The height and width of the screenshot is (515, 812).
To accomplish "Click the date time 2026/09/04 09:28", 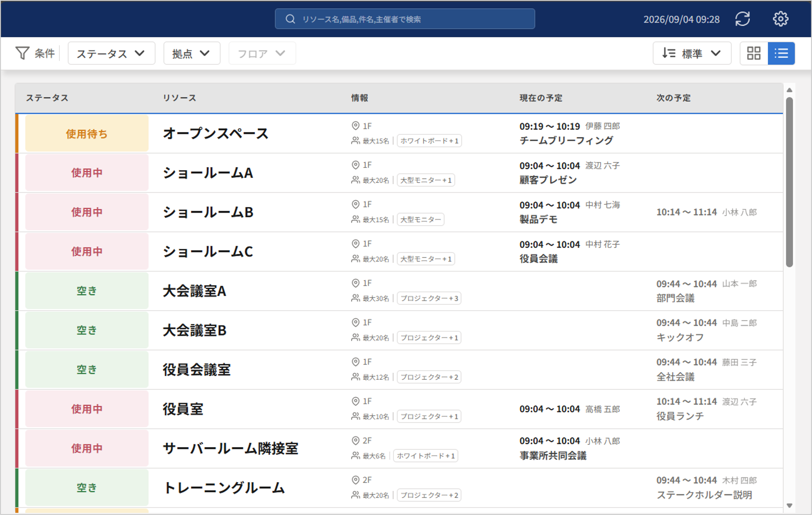I will point(681,19).
